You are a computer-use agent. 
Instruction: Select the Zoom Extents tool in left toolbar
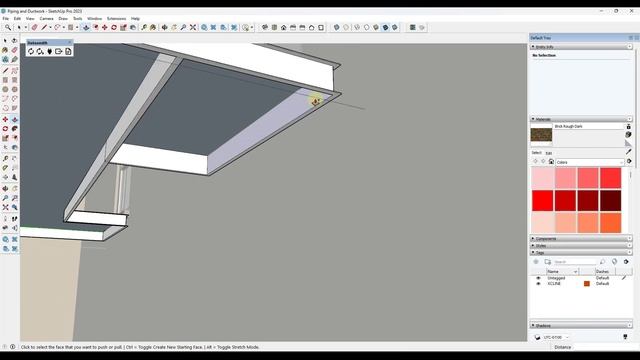(x=5, y=207)
